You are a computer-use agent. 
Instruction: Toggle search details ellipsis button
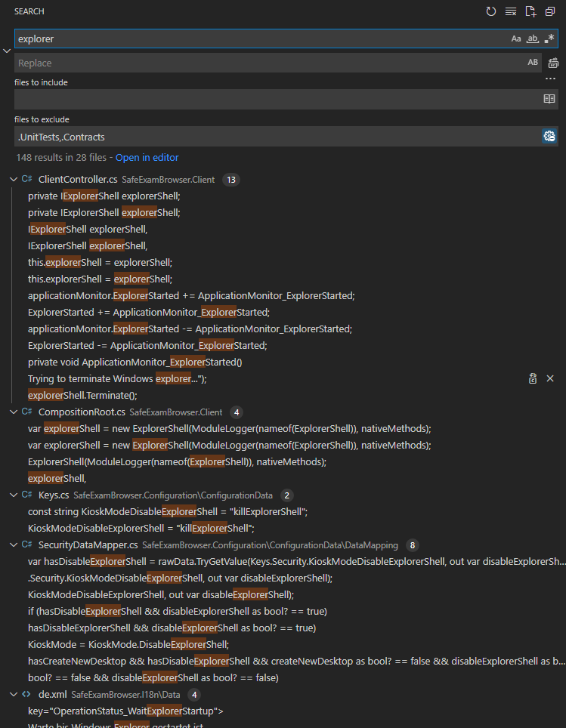pos(551,79)
